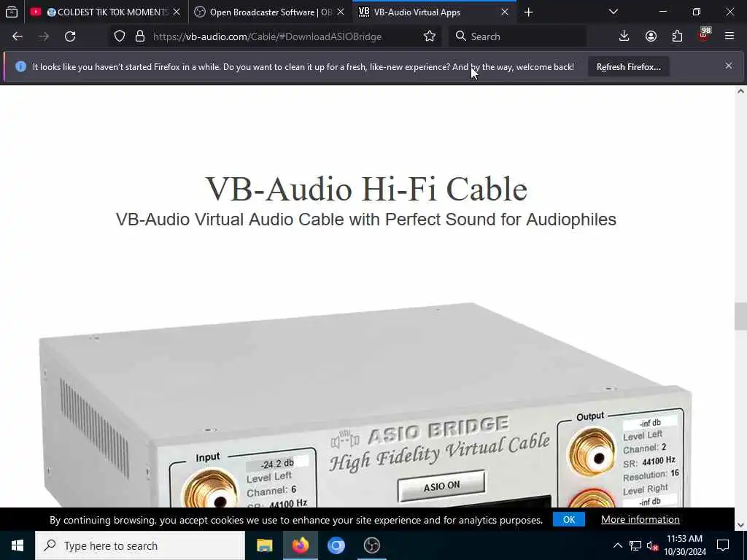This screenshot has height=560, width=747.
Task: Click the info icon in notification bar
Action: 20,66
